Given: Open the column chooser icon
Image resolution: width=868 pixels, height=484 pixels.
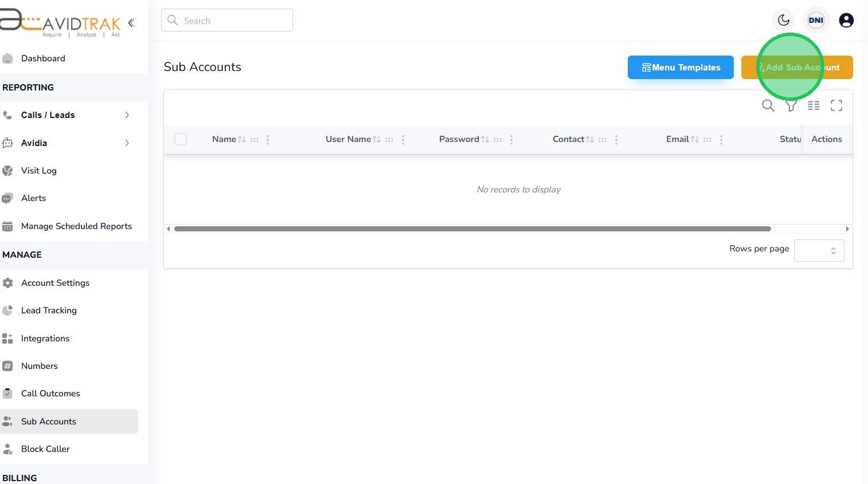Looking at the screenshot, I should pos(814,105).
